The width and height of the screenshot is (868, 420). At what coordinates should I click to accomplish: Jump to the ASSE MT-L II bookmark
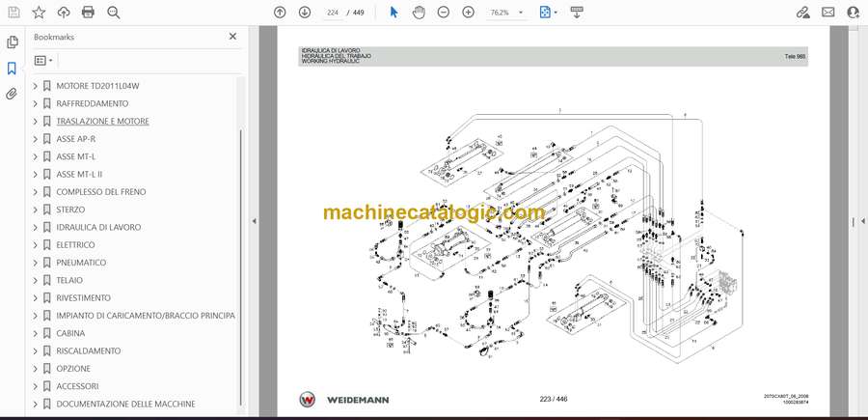[x=79, y=174]
